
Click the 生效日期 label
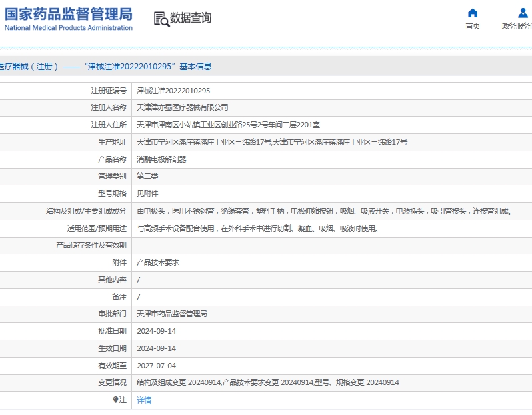(112, 348)
